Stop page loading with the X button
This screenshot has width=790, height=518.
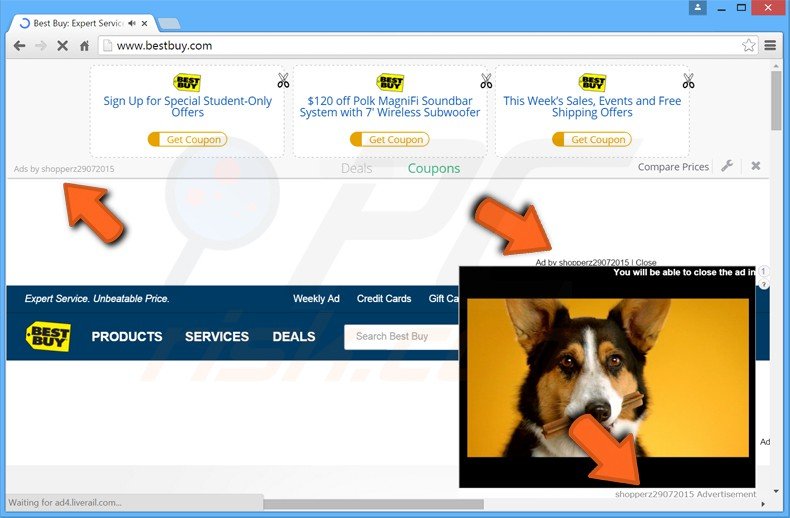62,46
